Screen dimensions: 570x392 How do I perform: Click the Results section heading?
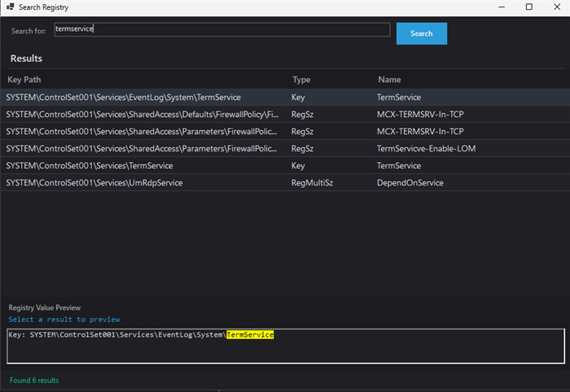point(26,59)
